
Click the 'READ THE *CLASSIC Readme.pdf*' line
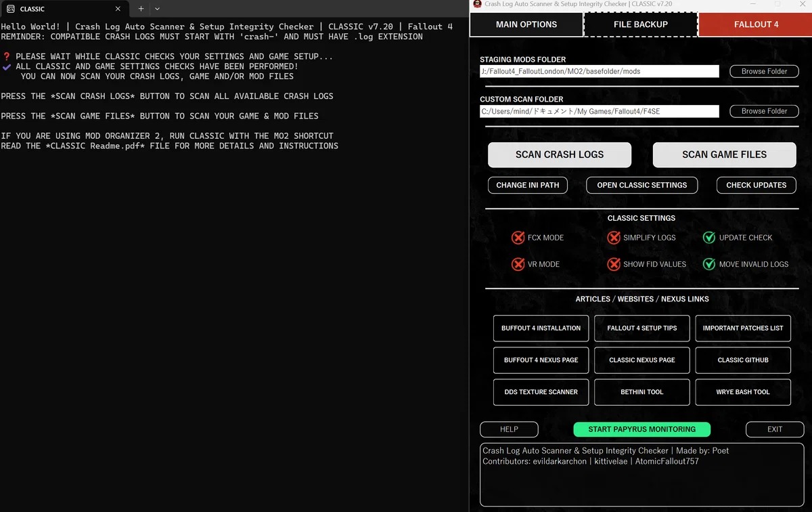(x=170, y=146)
